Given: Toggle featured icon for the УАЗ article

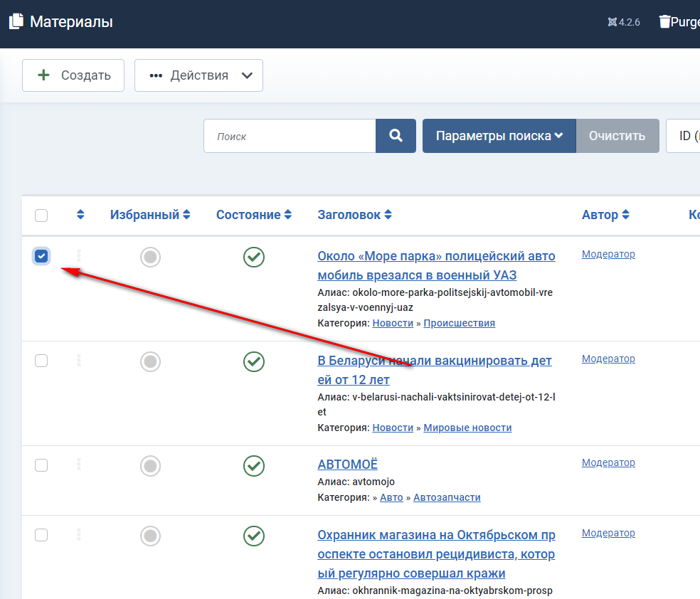Looking at the screenshot, I should [150, 257].
